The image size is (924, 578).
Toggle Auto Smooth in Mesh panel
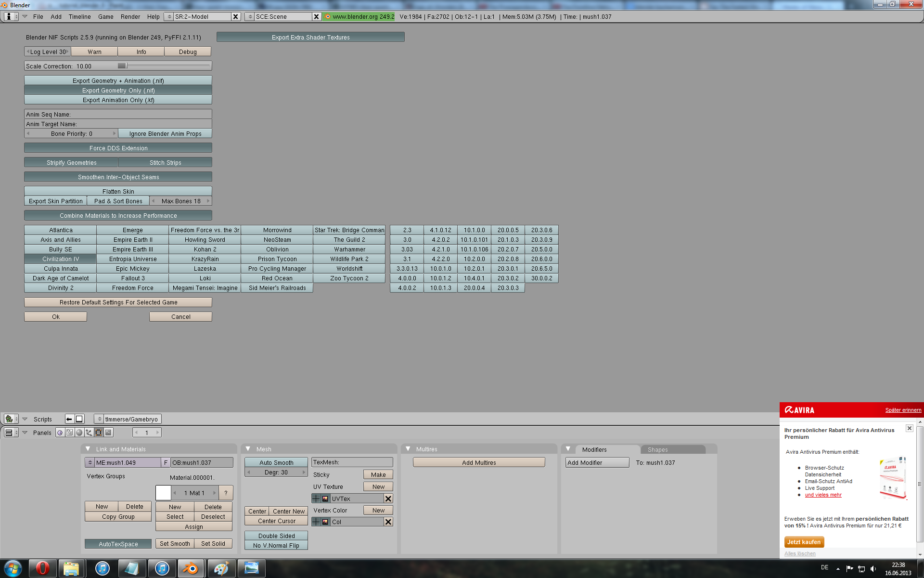pos(276,462)
